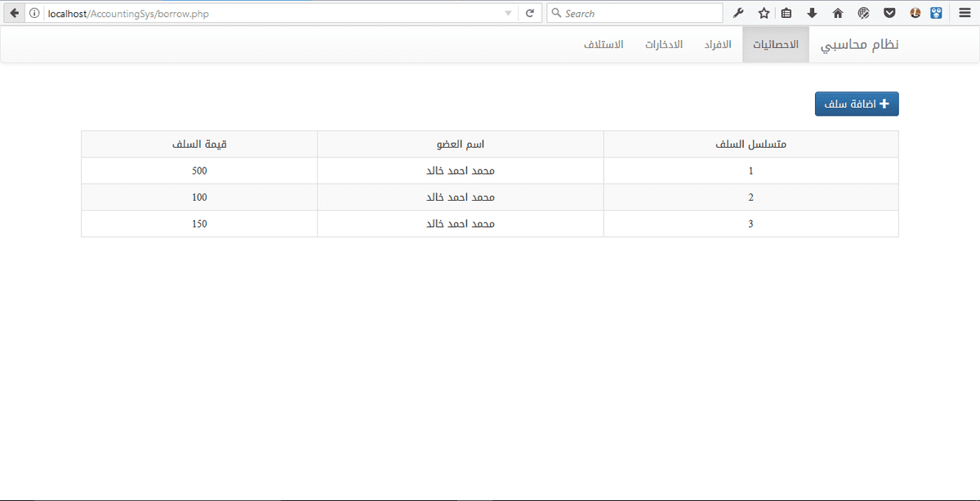The image size is (980, 501).
Task: Click the اسم العضو column header
Action: tap(461, 144)
